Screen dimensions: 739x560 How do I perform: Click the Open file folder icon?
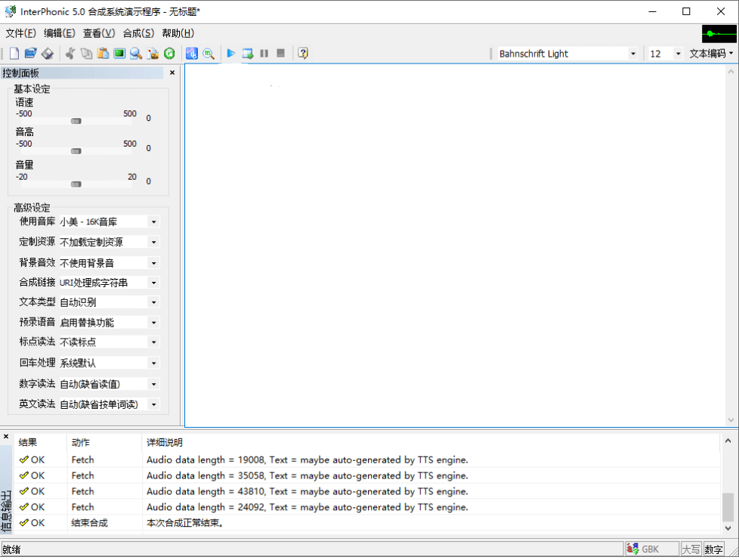(30, 54)
